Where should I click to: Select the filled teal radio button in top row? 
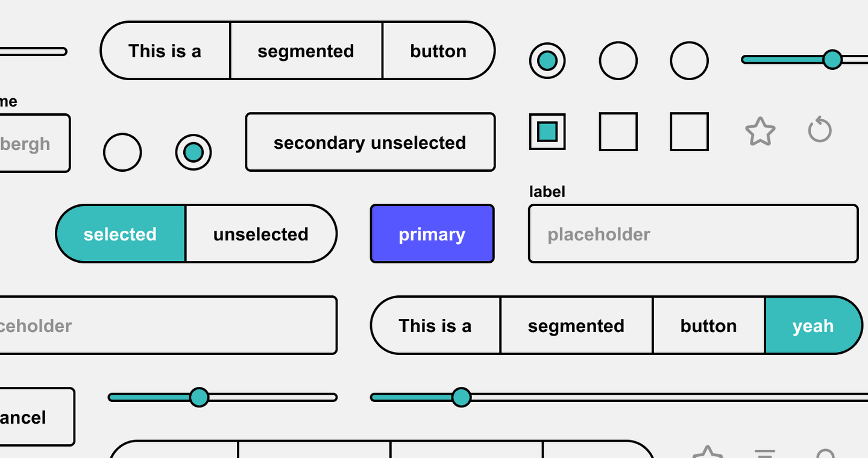547,60
